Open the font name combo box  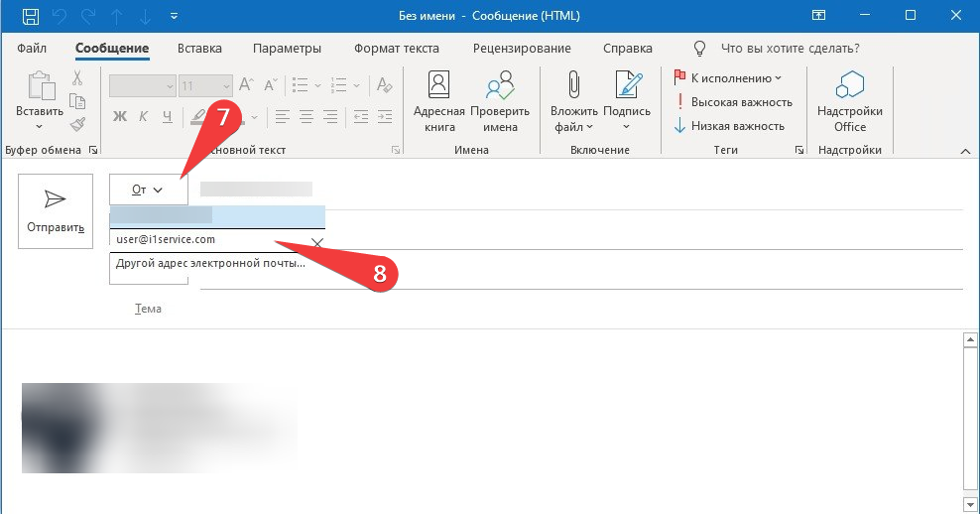point(142,85)
